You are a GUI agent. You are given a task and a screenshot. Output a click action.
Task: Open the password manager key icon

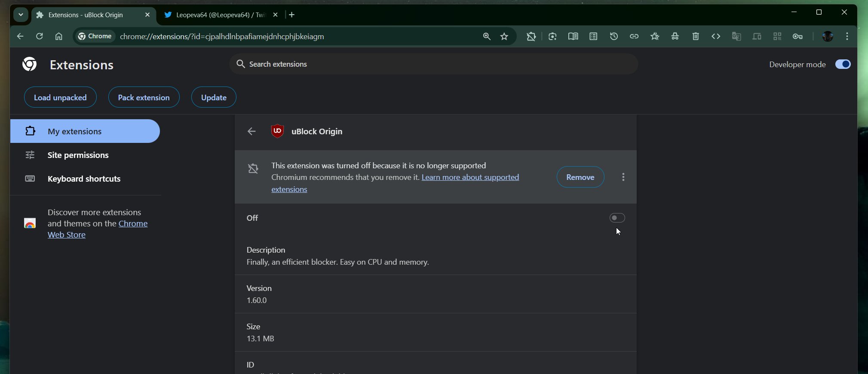pos(797,37)
